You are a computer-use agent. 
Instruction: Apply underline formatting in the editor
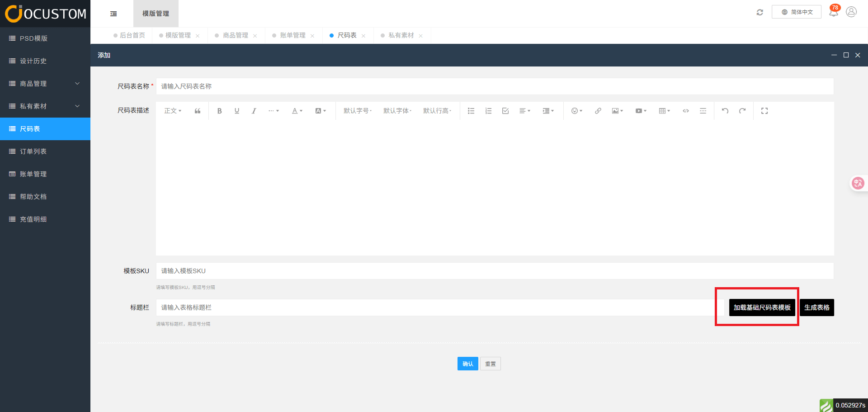(236, 111)
